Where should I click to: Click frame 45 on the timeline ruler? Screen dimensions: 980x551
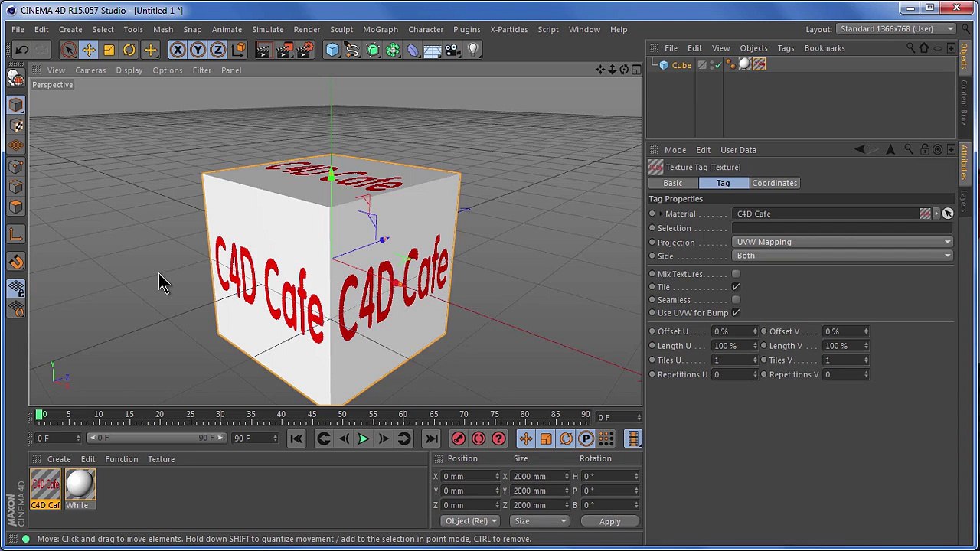[x=312, y=416]
